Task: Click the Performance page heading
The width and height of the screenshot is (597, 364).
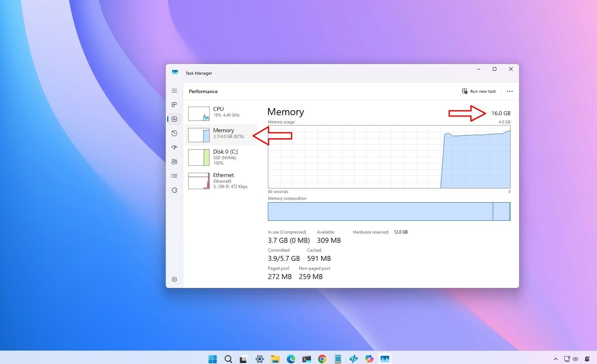Action: click(203, 91)
